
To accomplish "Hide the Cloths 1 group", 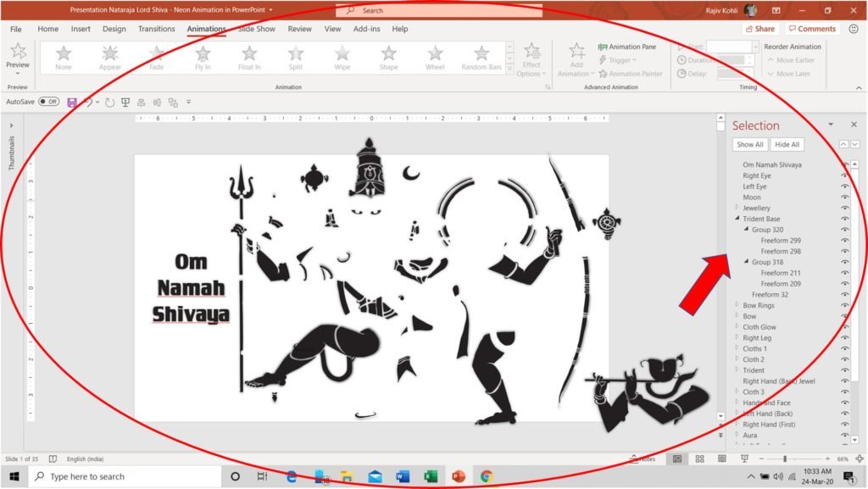I will click(x=845, y=348).
